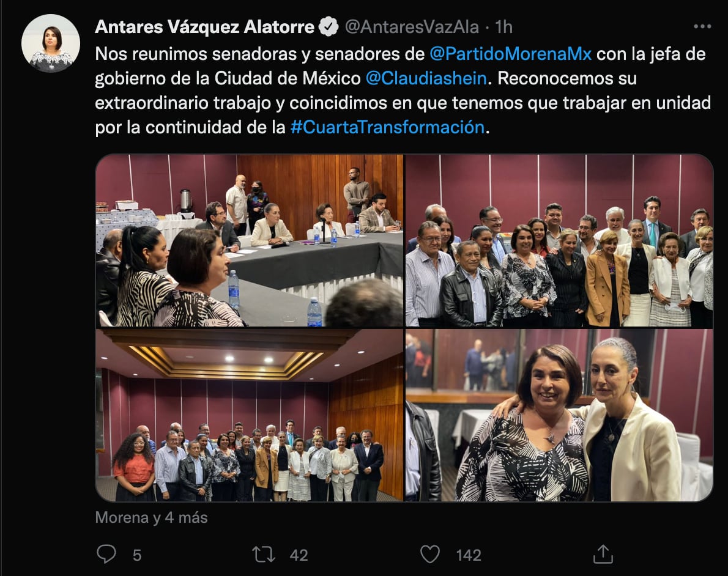728x576 pixels.
Task: Show tagged people 'Morena y 4 más'
Action: point(151,517)
